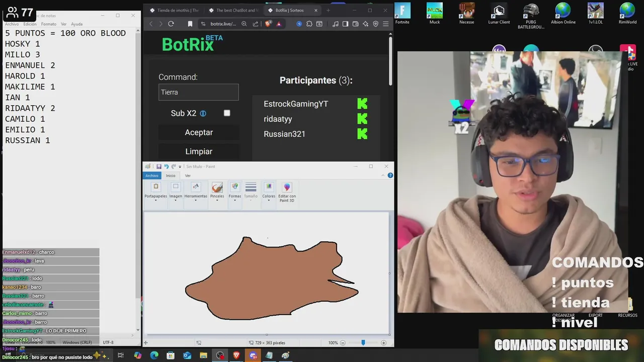644x362 pixels.
Task: Expand the Colores dropdown in Paint
Action: 269,200
